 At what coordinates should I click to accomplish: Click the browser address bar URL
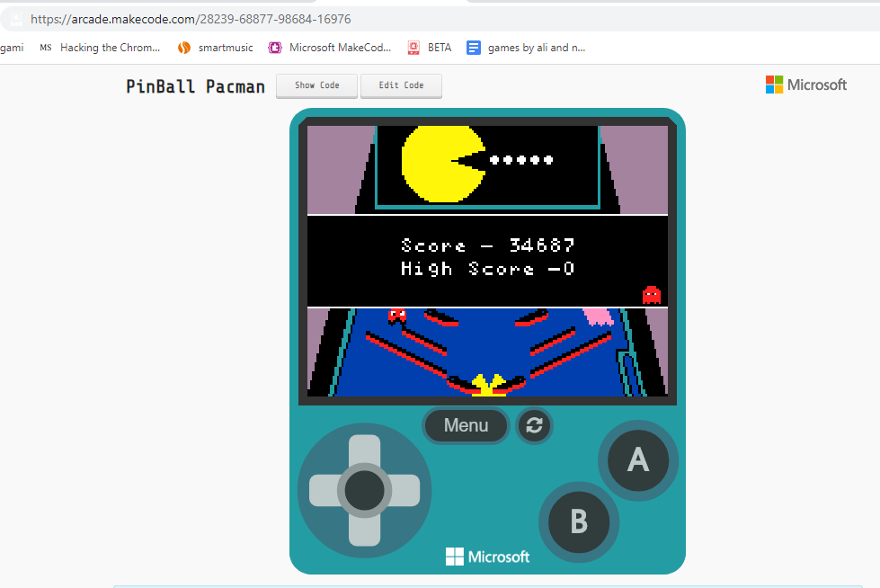pyautogui.click(x=191, y=19)
